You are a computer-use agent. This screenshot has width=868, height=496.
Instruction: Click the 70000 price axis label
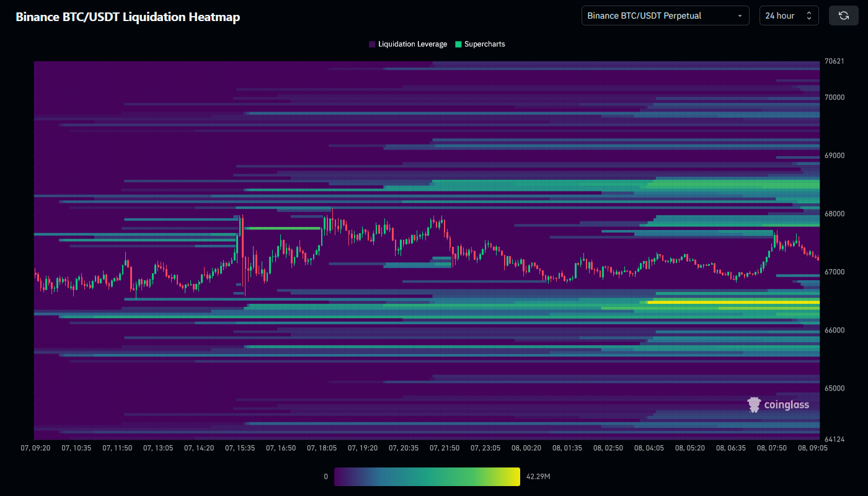835,97
